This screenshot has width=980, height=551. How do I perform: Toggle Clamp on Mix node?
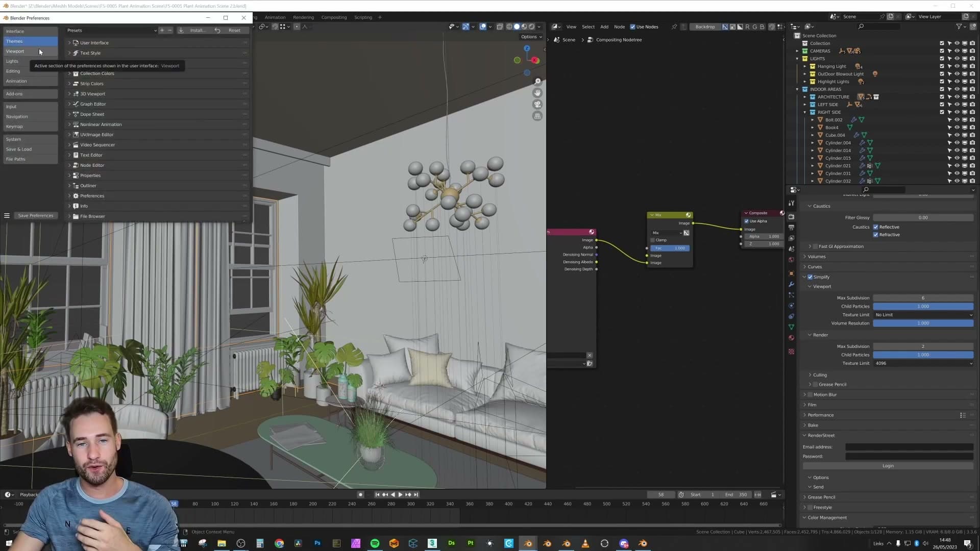point(652,240)
